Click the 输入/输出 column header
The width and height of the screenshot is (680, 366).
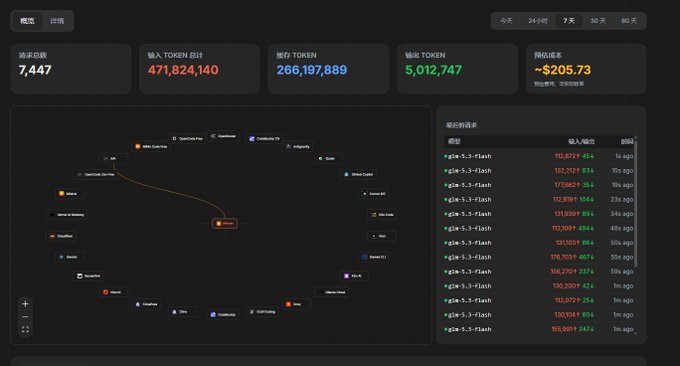point(582,141)
